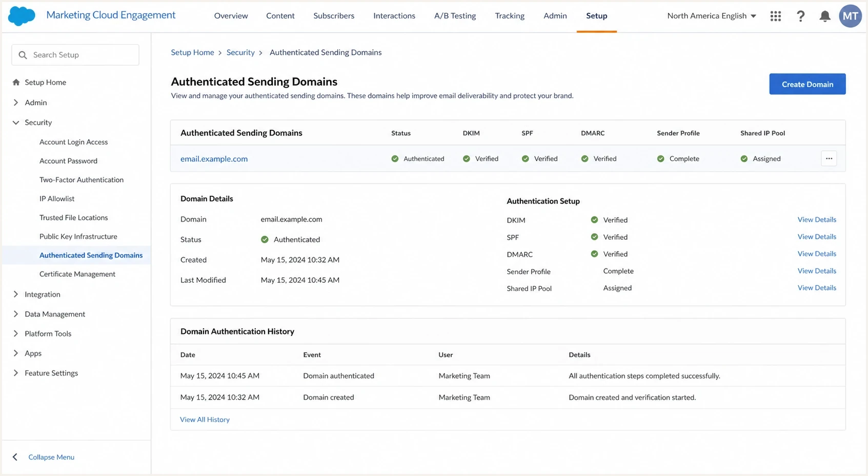View Details for Sender Profile
868x476 pixels.
click(817, 271)
